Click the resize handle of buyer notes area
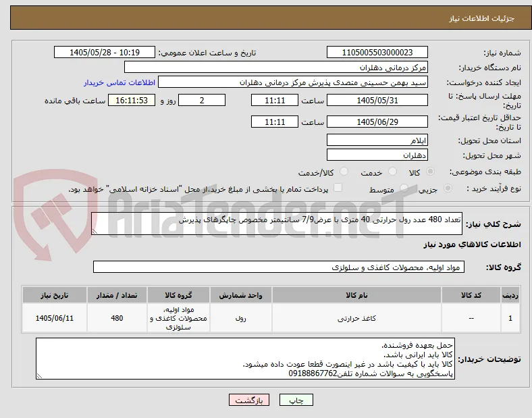532x418 pixels. (x=39, y=376)
